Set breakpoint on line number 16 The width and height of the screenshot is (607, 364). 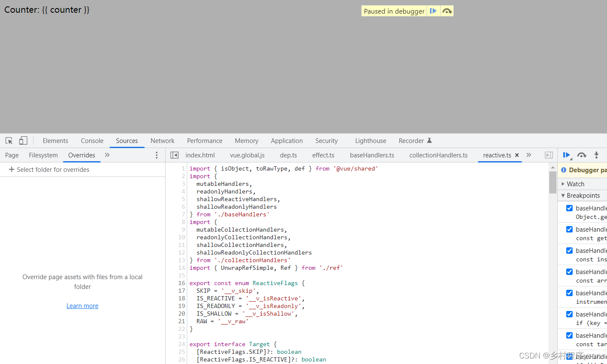[182, 283]
